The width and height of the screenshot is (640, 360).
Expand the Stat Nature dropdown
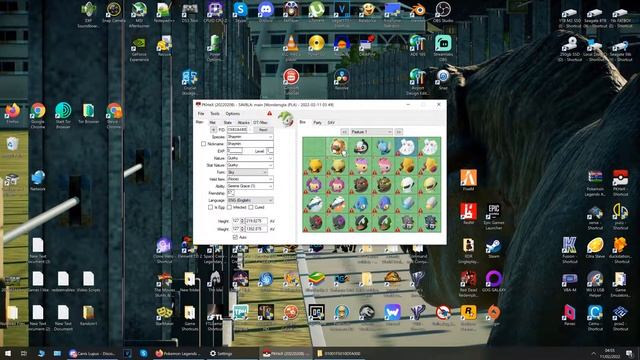pyautogui.click(x=270, y=165)
